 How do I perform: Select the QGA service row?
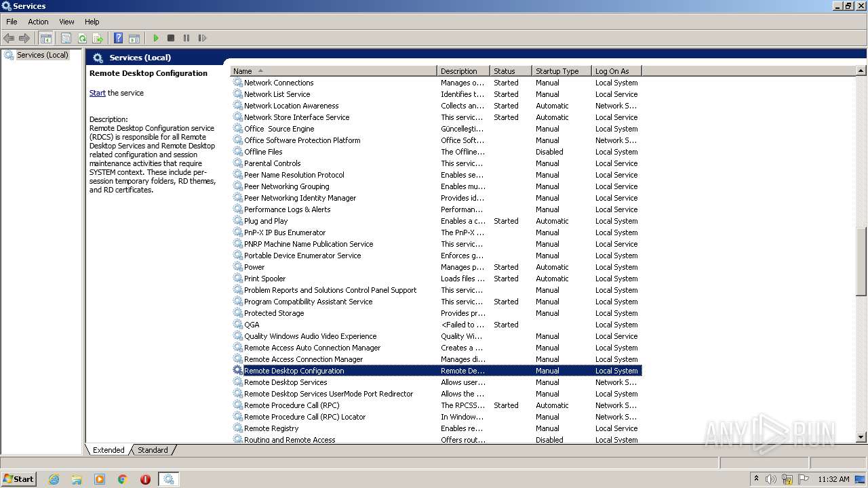pos(436,325)
